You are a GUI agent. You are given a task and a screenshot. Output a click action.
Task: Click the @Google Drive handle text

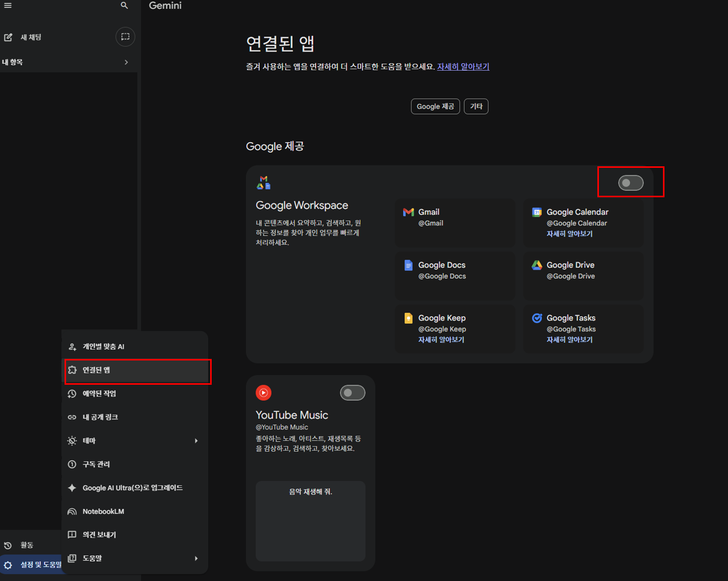coord(571,276)
